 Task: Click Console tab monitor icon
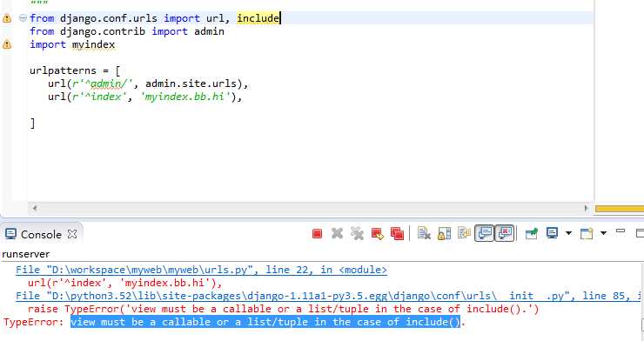[10, 234]
